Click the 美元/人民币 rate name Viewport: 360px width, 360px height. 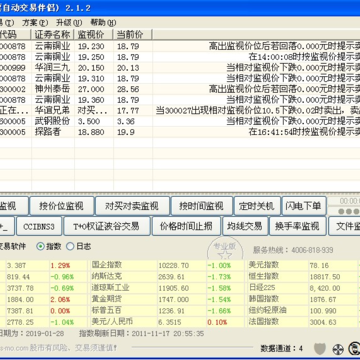pyautogui.click(x=112, y=322)
